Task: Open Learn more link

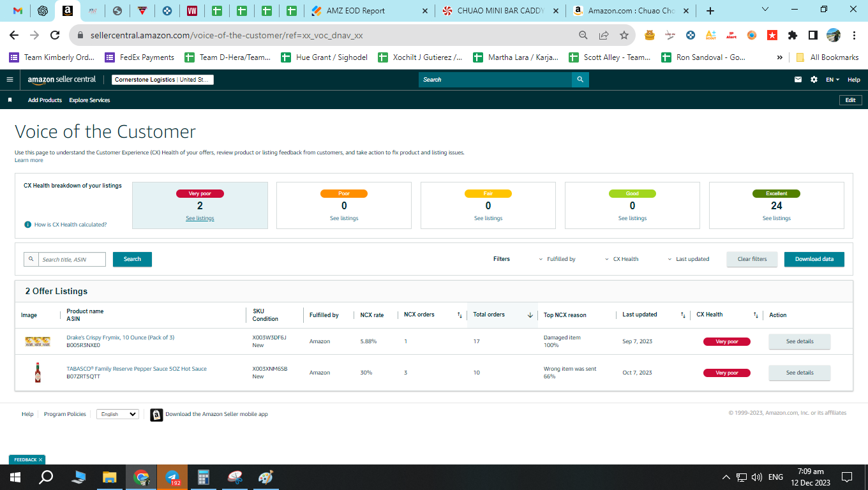Action: point(29,160)
